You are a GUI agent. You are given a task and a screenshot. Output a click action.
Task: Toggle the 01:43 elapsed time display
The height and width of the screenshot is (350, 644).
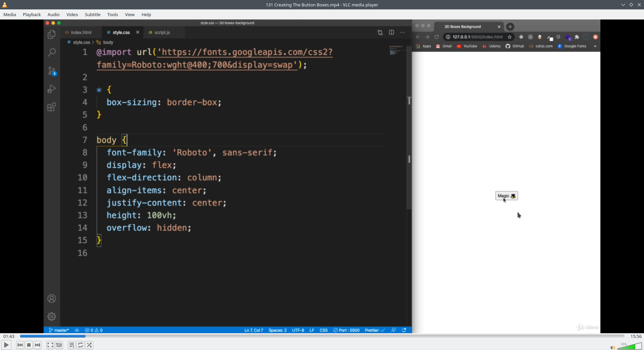9,336
